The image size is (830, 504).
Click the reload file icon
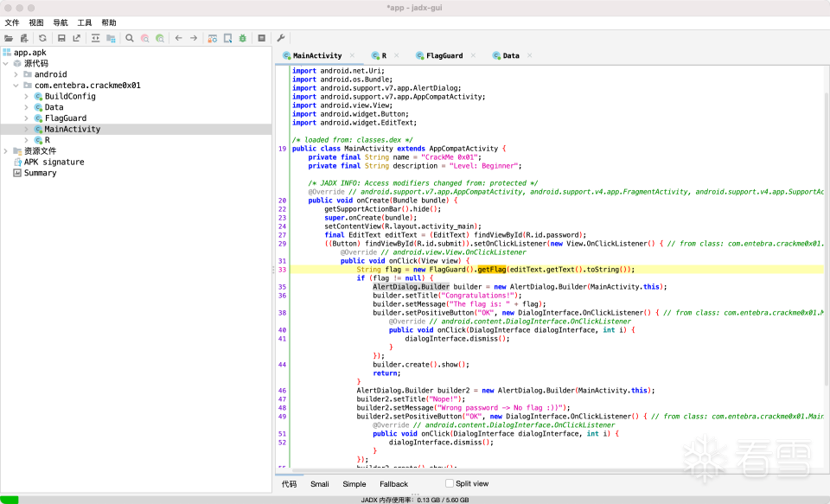coord(42,38)
